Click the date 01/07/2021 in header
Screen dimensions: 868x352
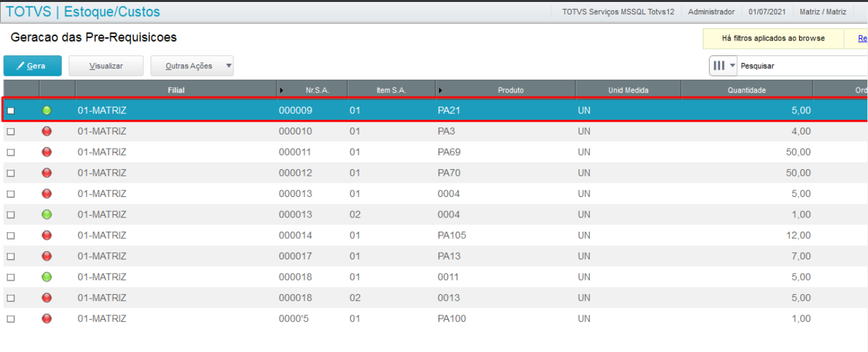point(767,12)
